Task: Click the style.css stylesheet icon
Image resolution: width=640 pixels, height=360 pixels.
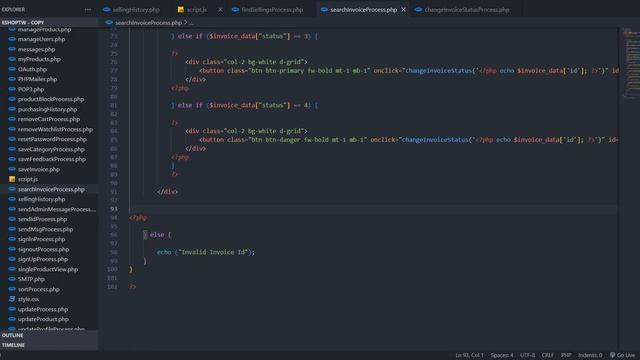Action: [x=12, y=299]
